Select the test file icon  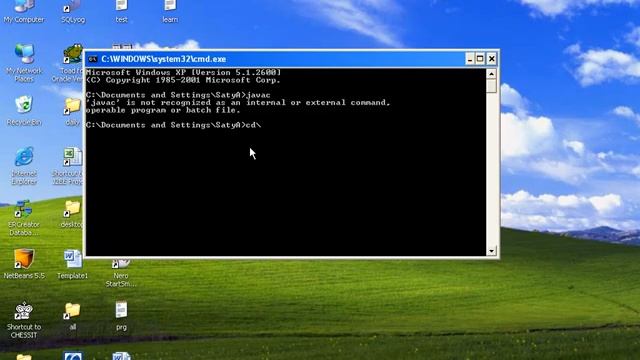[121, 11]
